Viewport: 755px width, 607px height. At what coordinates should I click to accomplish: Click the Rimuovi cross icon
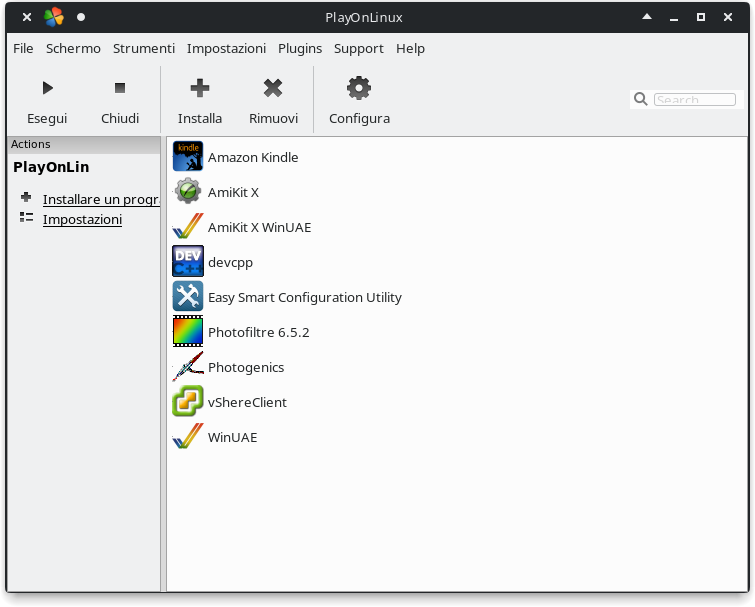(273, 88)
